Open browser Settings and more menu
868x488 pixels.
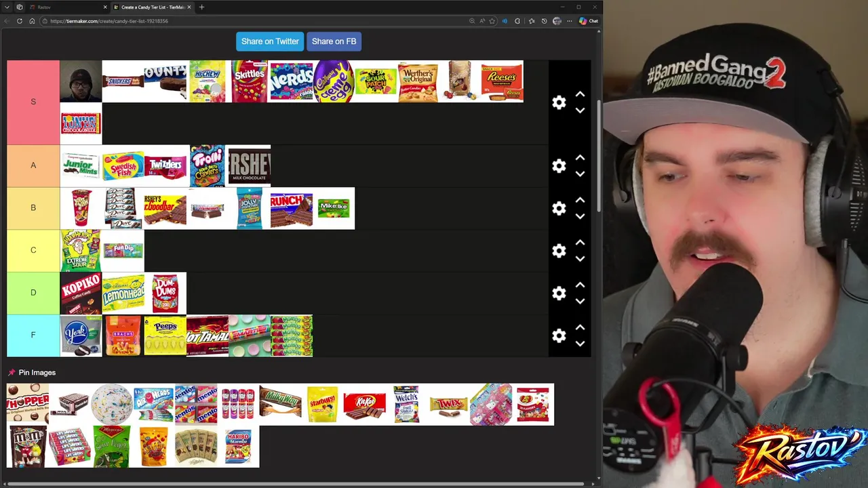[570, 21]
